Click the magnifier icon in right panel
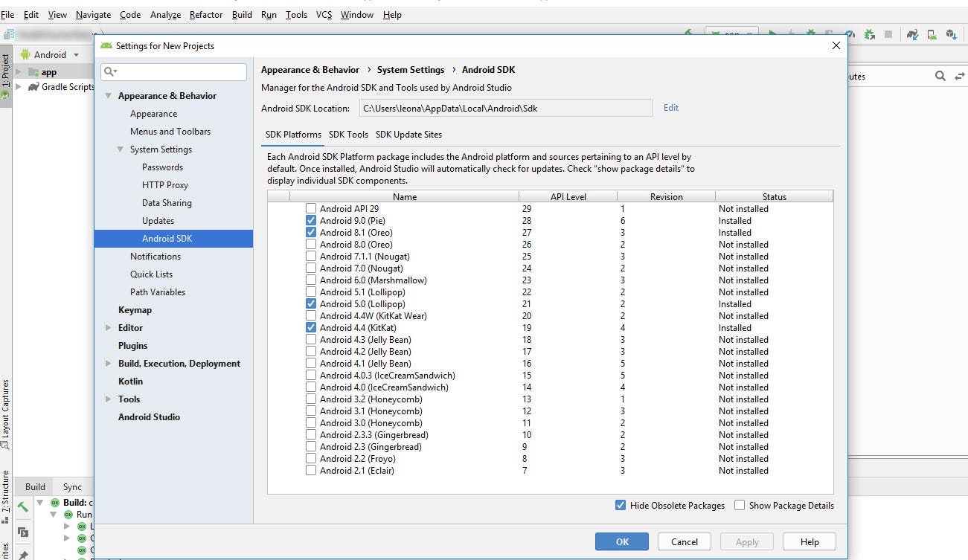The image size is (968, 560). click(940, 76)
